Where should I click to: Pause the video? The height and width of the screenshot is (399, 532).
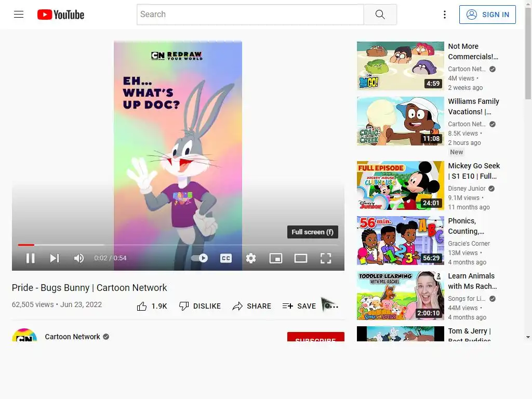(x=31, y=258)
